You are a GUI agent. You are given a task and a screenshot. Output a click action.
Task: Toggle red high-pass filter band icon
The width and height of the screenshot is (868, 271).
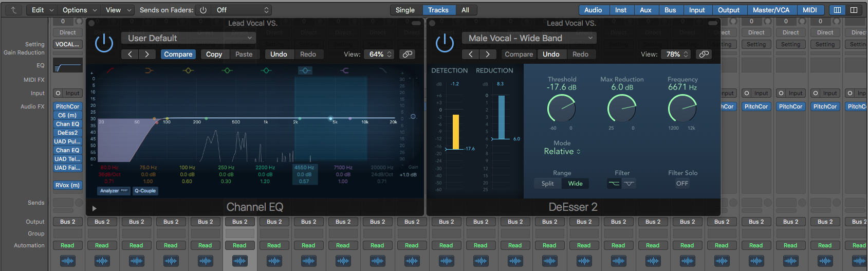point(110,70)
